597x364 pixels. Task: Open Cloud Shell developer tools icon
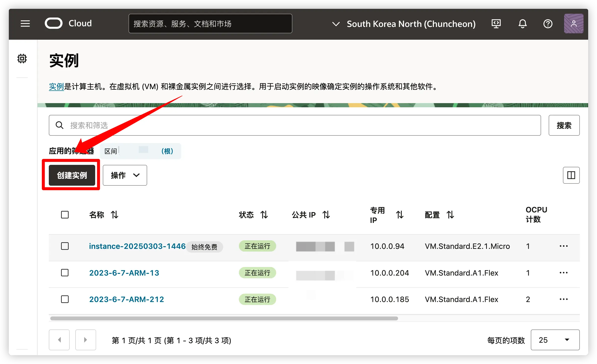496,24
